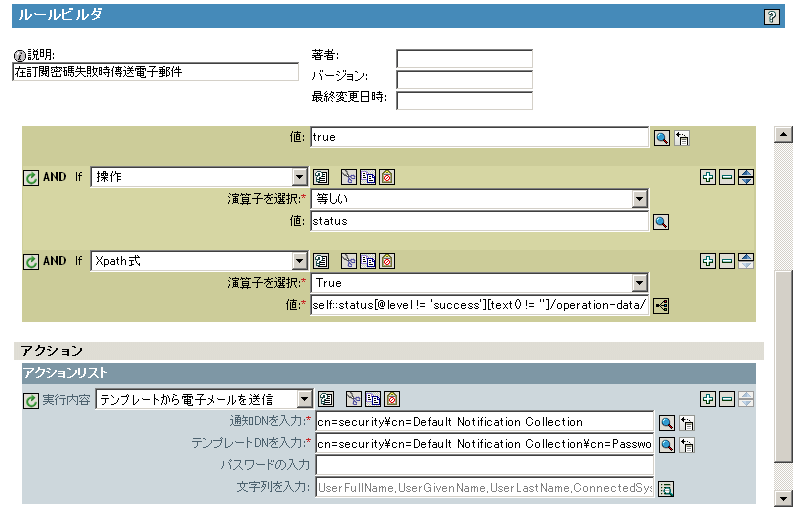This screenshot has width=793, height=507.
Task: Add a condition after the Xpath式 row
Action: [x=708, y=261]
